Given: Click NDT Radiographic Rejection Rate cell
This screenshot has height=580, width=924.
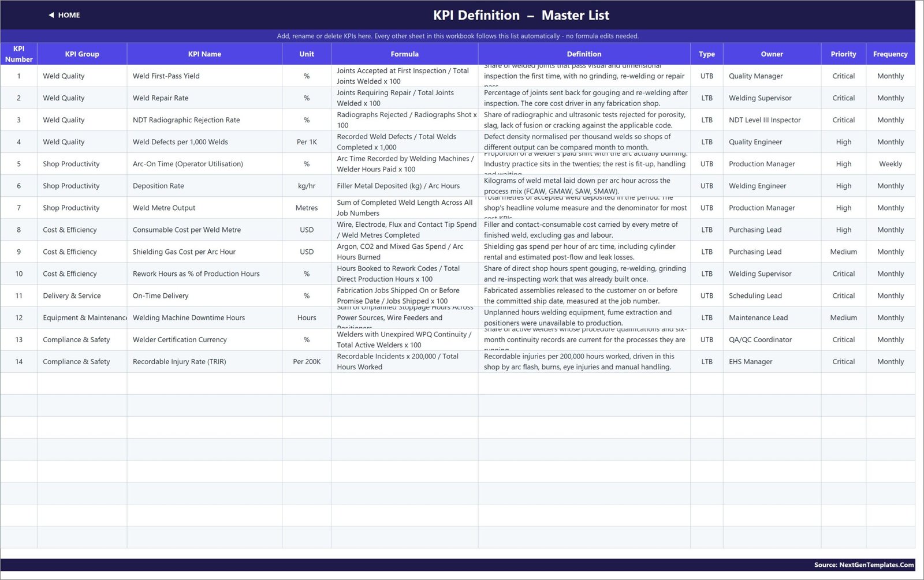Looking at the screenshot, I should pos(204,120).
